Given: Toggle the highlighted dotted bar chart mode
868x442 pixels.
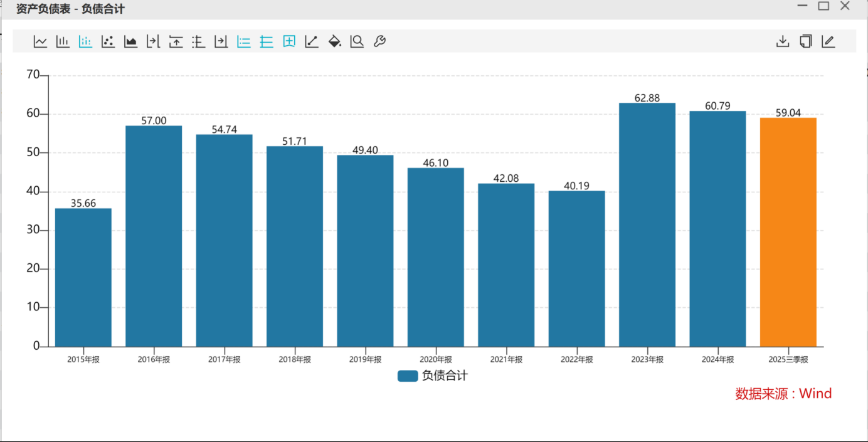Looking at the screenshot, I should pos(85,41).
